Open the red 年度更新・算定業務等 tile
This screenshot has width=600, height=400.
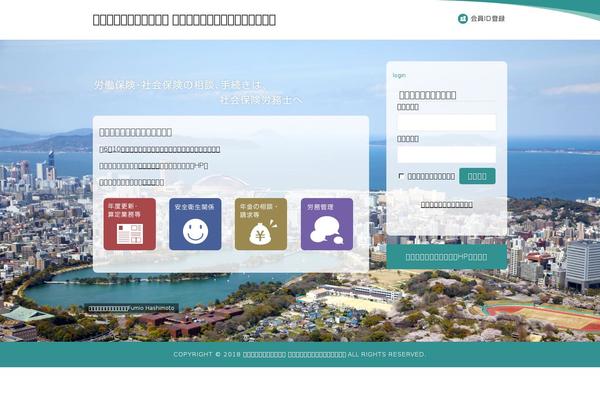pyautogui.click(x=130, y=224)
